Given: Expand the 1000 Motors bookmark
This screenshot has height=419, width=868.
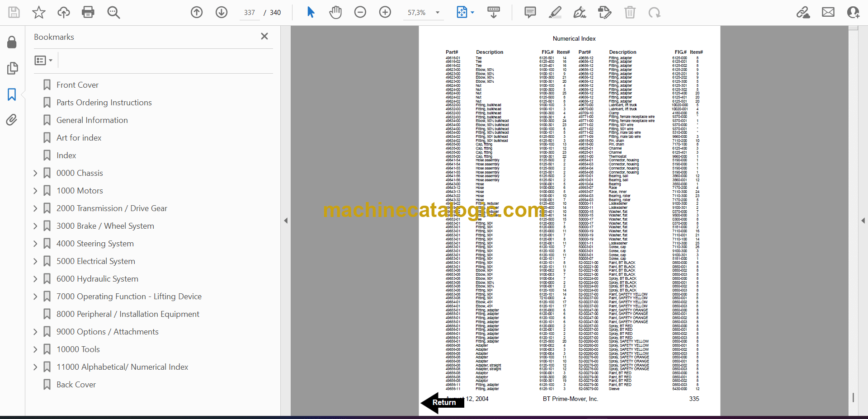Looking at the screenshot, I should (x=35, y=191).
